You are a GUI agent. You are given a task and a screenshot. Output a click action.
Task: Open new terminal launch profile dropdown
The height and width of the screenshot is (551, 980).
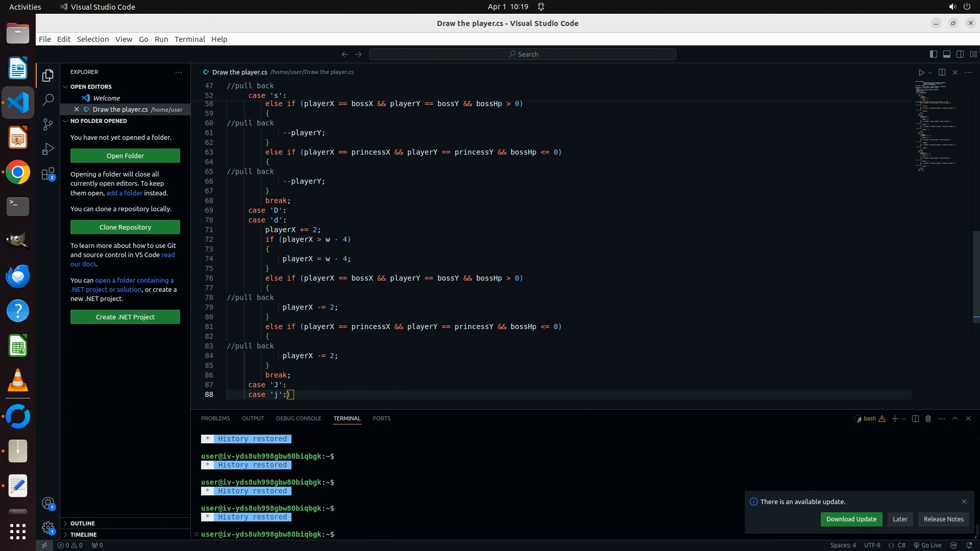(x=904, y=419)
